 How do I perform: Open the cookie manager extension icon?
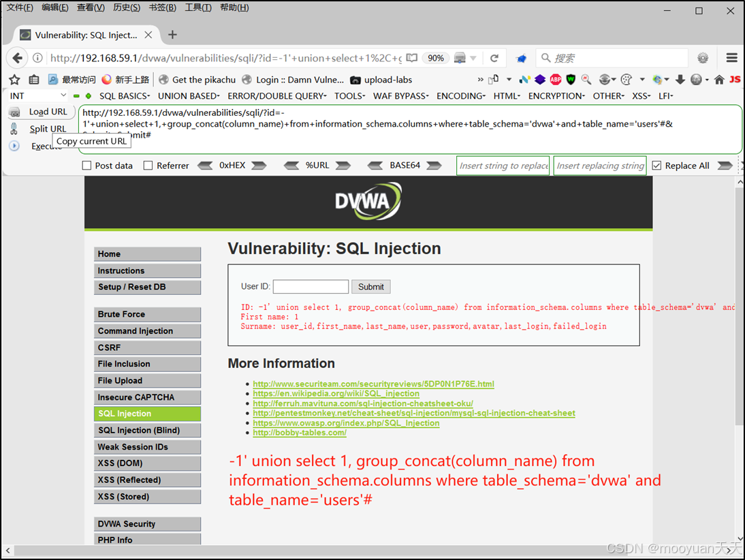627,80
